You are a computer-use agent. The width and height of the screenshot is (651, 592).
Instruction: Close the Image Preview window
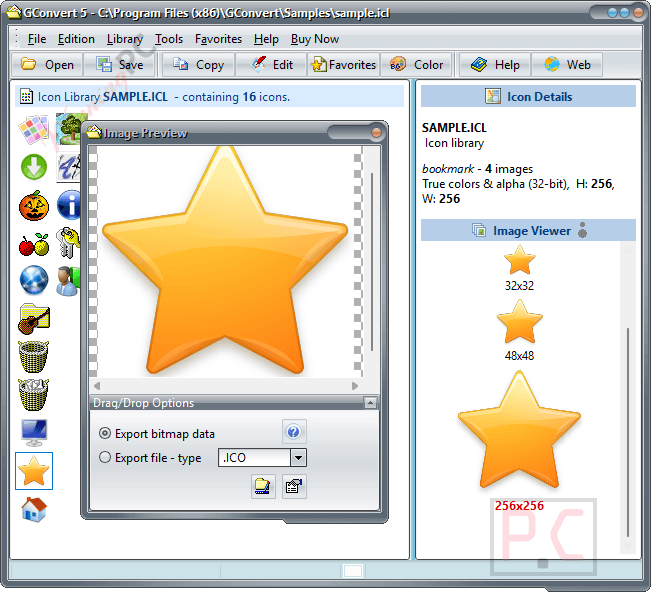(376, 132)
